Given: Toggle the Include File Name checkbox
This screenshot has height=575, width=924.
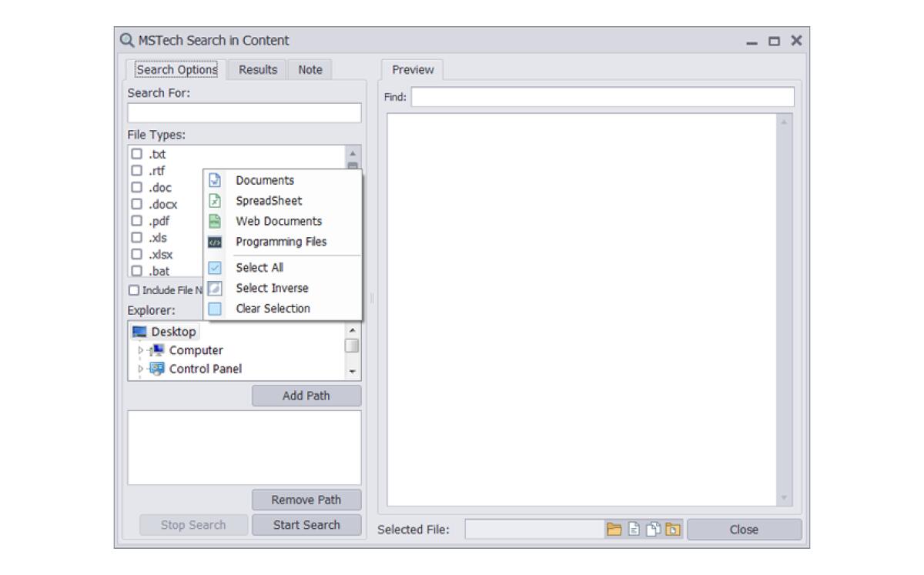Looking at the screenshot, I should point(134,290).
